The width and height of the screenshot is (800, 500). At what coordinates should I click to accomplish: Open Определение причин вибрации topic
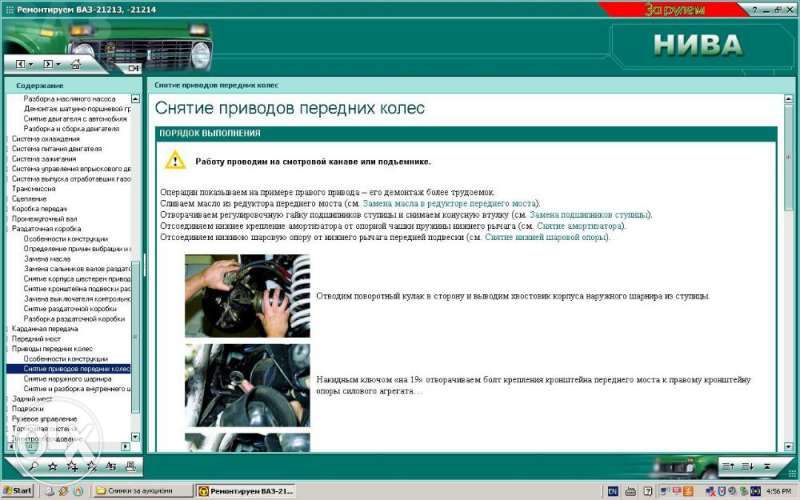click(x=77, y=248)
